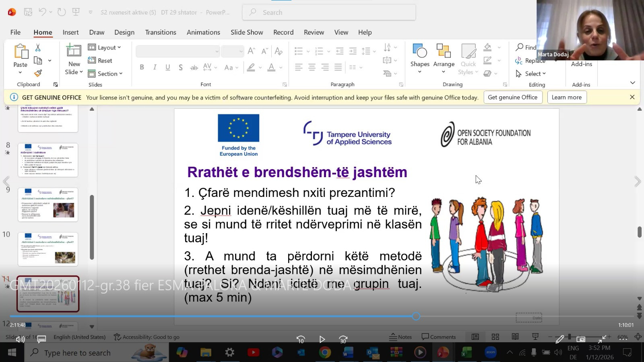Open the font name combo box
Viewport: 644px width, 362px height.
[x=178, y=51]
